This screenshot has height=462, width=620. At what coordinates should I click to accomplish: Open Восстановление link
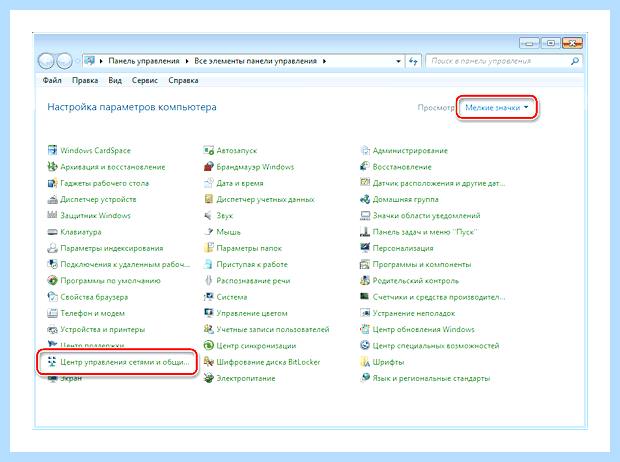pyautogui.click(x=402, y=167)
